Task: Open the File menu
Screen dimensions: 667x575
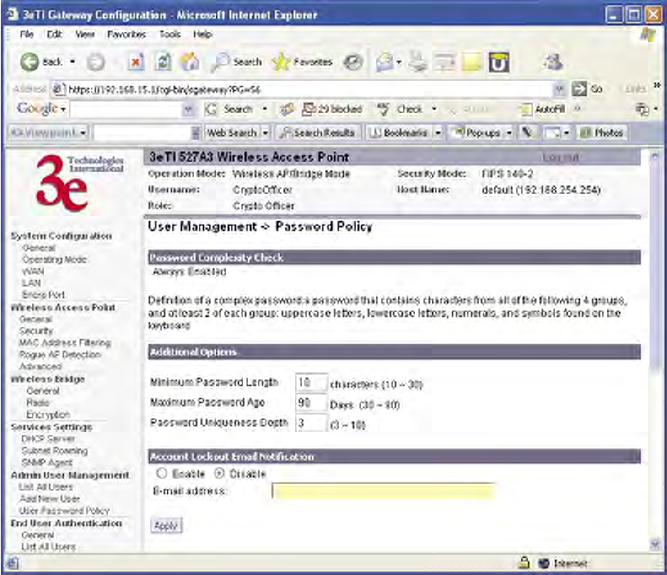Action: click(x=26, y=34)
